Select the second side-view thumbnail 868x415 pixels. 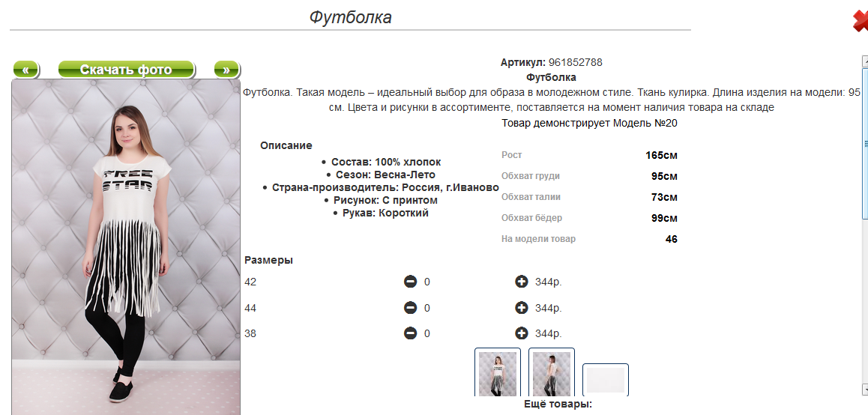click(x=552, y=372)
